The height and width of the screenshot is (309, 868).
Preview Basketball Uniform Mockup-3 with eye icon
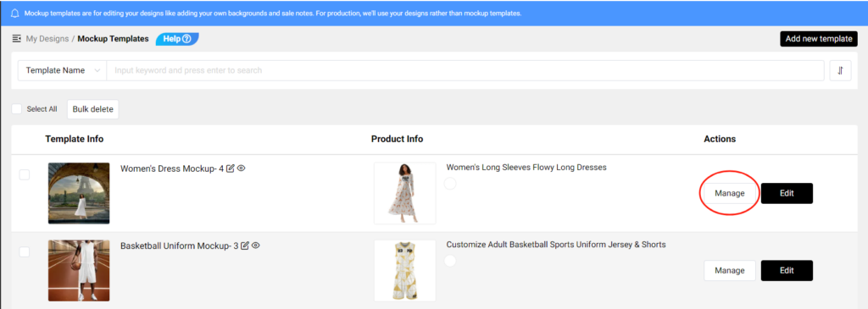[x=256, y=245]
